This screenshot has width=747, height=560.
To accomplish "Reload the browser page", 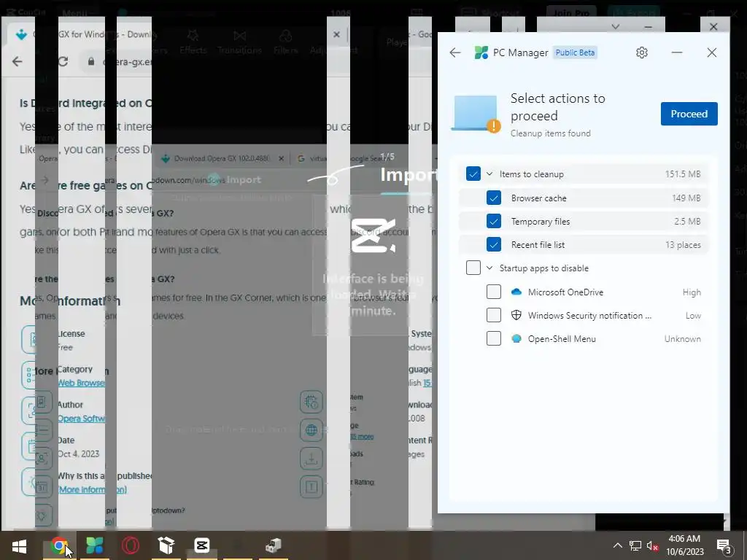I will tap(63, 61).
